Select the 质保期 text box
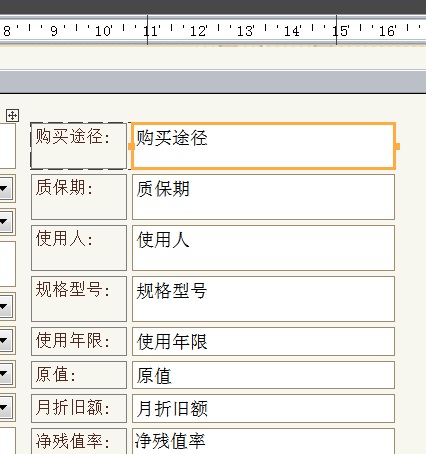Viewport: 426px width, 454px height. [263, 197]
